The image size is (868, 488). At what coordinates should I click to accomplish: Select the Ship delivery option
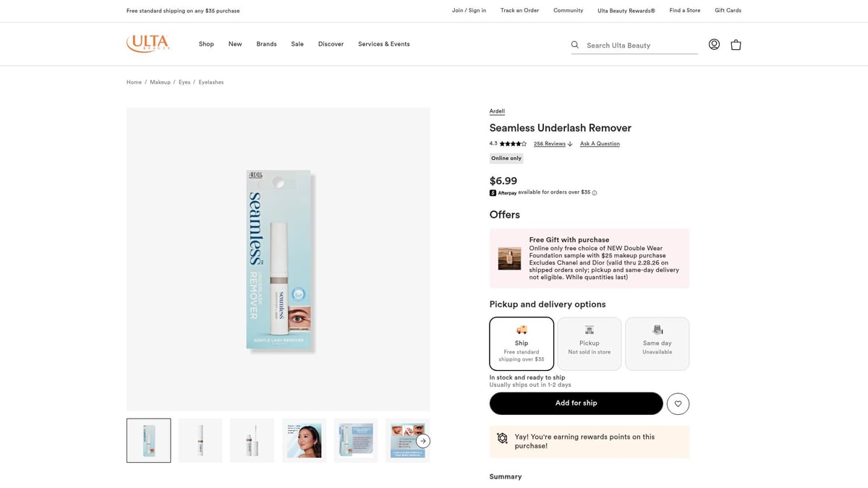(522, 343)
